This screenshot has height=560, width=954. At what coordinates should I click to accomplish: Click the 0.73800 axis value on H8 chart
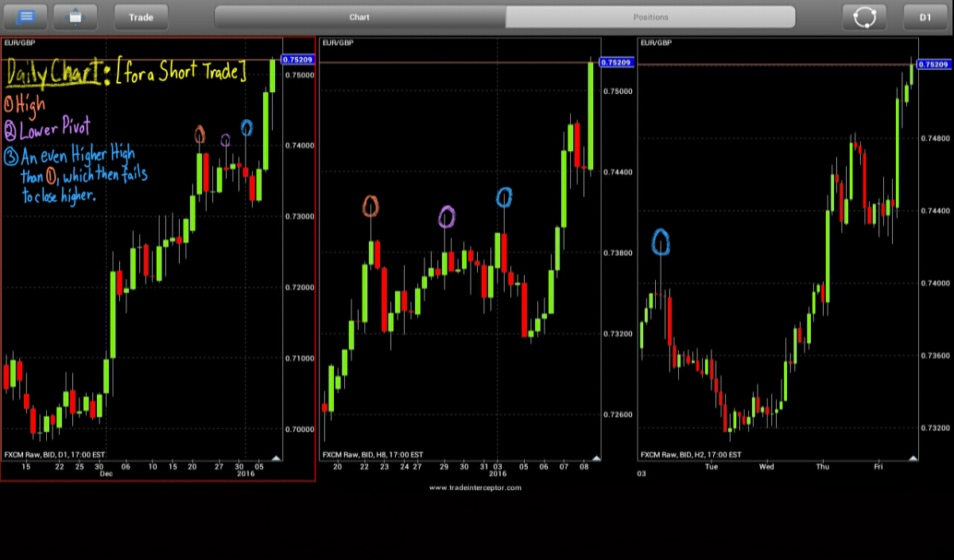616,253
